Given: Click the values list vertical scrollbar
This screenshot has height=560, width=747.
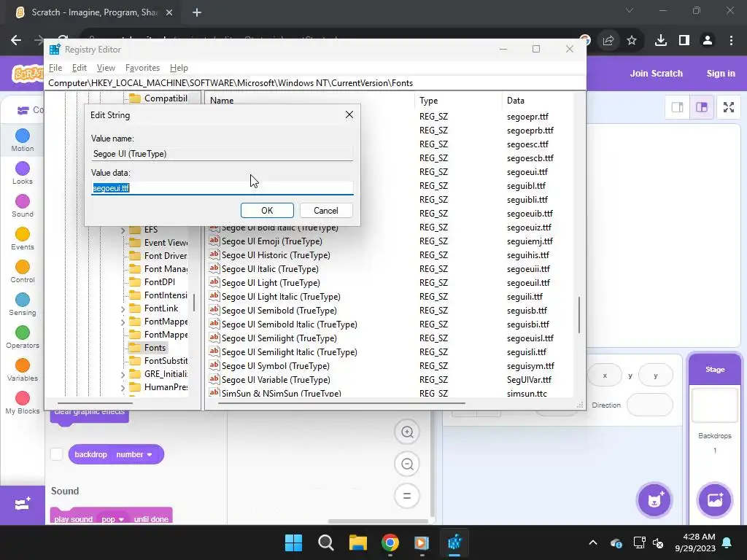Looking at the screenshot, I should click(578, 315).
